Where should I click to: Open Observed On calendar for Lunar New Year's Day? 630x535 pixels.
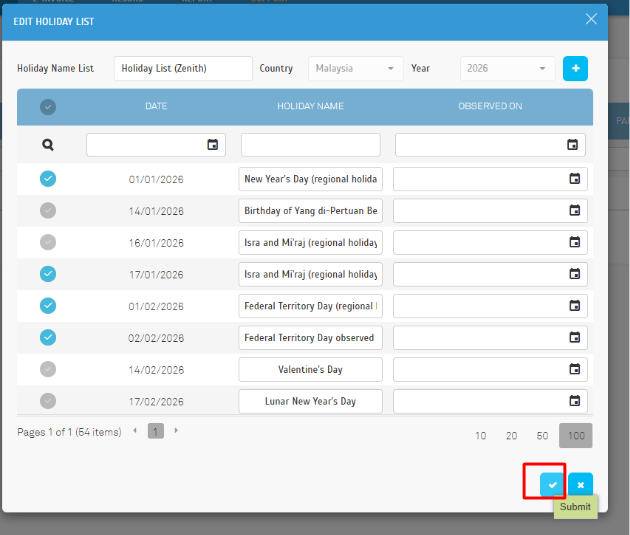(x=574, y=401)
